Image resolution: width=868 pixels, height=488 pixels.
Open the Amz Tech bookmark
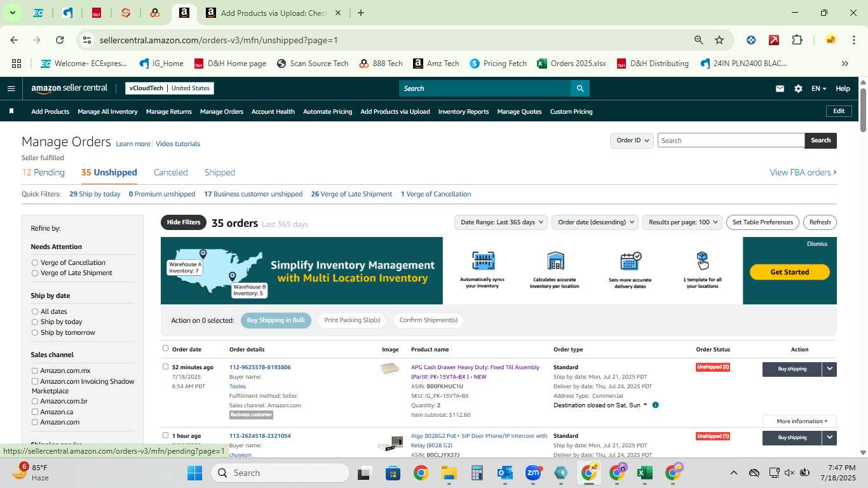pyautogui.click(x=436, y=64)
